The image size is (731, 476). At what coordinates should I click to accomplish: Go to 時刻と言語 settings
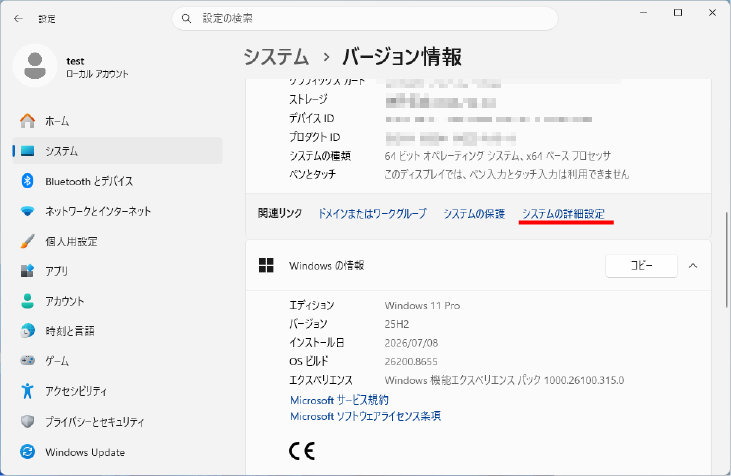117,331
